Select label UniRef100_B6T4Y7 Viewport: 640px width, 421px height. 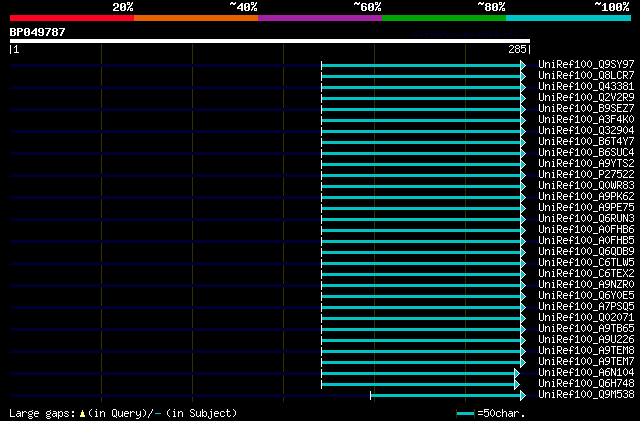tap(586, 142)
